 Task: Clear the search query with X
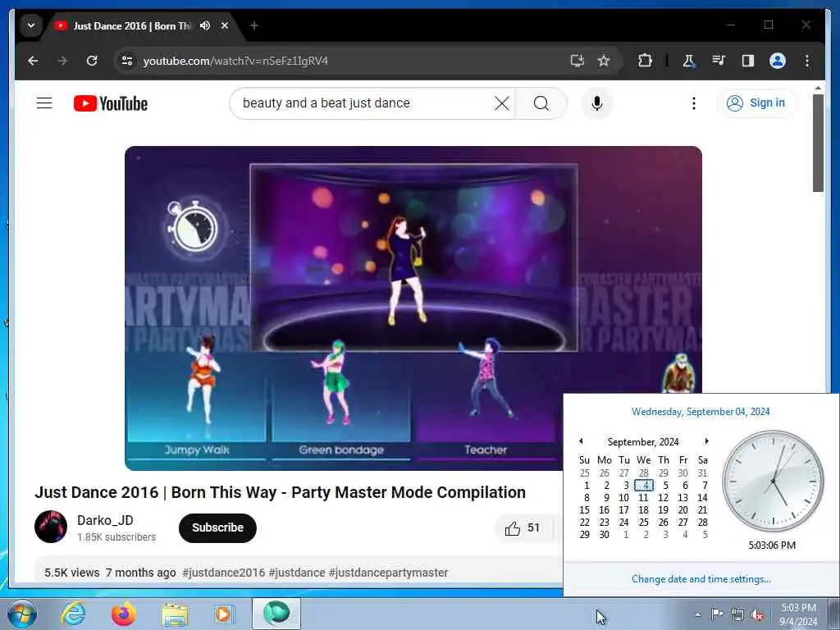tap(502, 103)
